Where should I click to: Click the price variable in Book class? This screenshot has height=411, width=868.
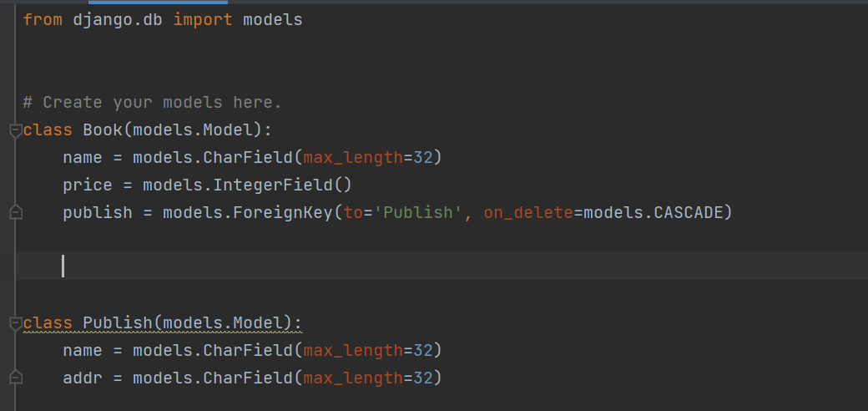[88, 185]
